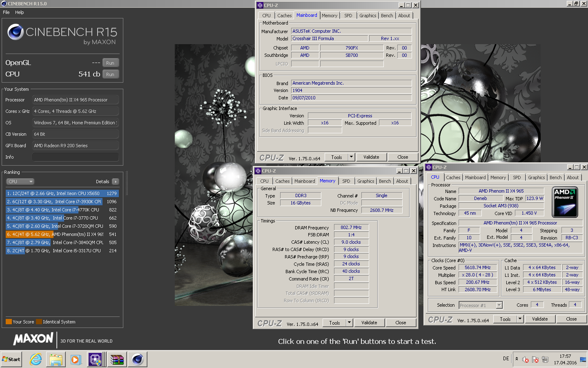This screenshot has height=368, width=588.
Task: Open Tools dropdown arrow in Mainboard window
Action: coord(351,157)
